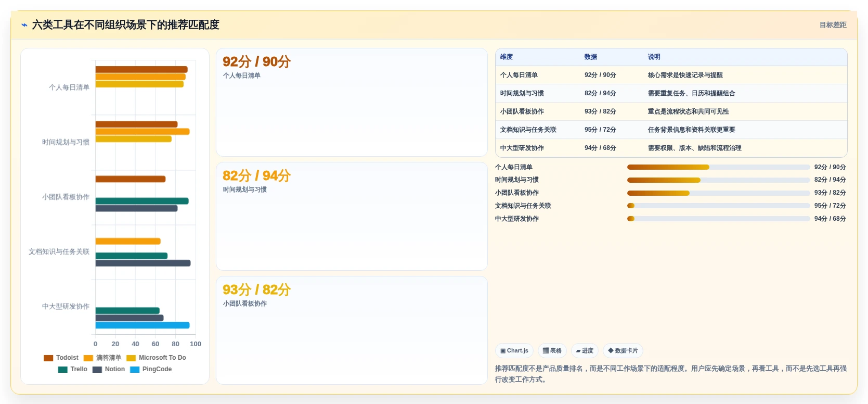The image size is (868, 404).
Task: Click the 个人每日清单 progress bar
Action: (x=718, y=167)
